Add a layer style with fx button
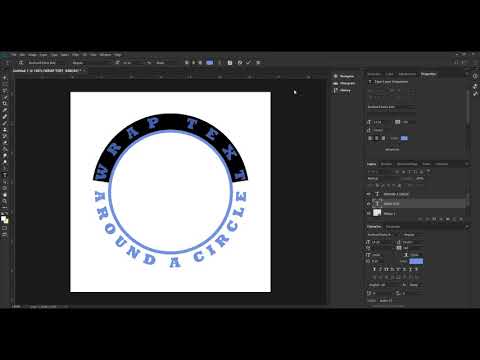 (x=427, y=219)
